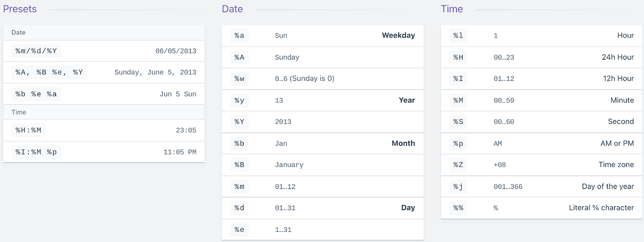Screen dimensions: 644x242
Task: Click the Presets section heading
Action: click(x=20, y=9)
